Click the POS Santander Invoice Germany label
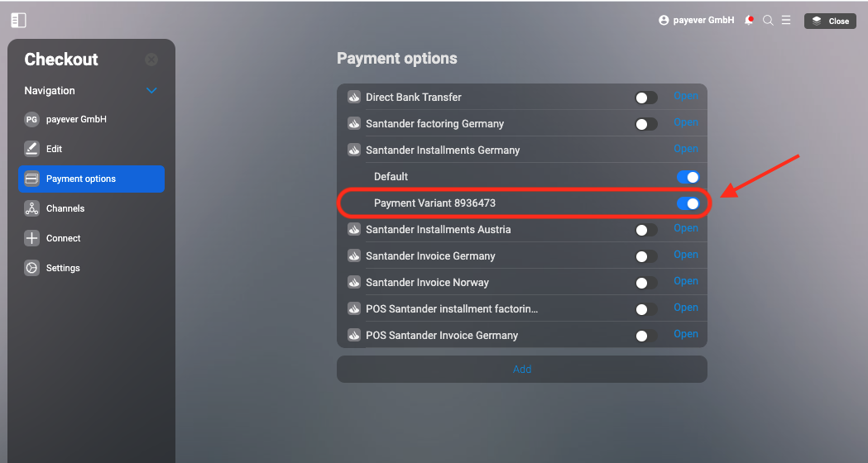Image resolution: width=868 pixels, height=463 pixels. coord(442,335)
